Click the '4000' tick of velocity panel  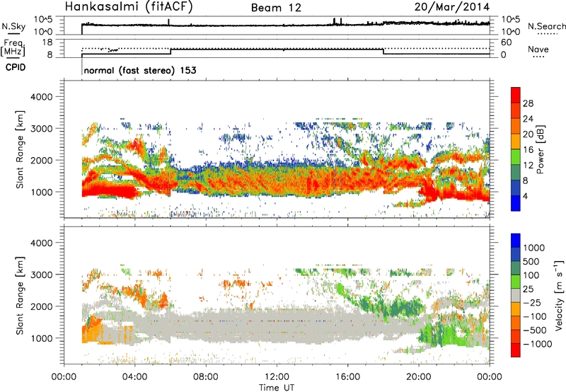[41, 243]
